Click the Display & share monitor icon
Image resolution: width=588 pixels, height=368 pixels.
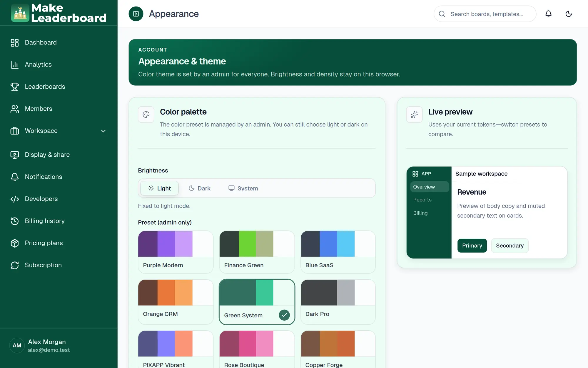[15, 155]
